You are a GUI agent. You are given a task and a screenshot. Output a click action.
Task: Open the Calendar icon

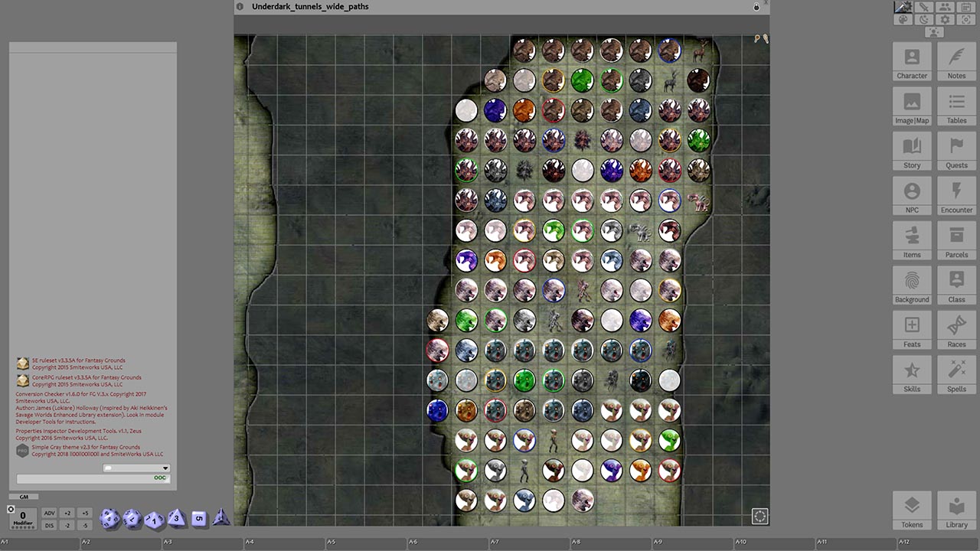(966, 7)
